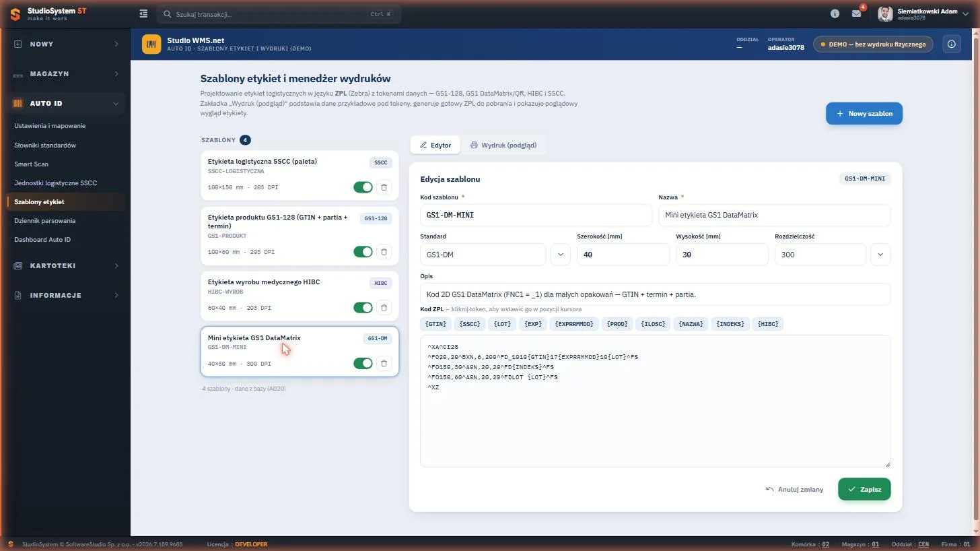This screenshot has height=551, width=980.
Task: Delete the SSCC pallet label template
Action: click(x=384, y=187)
